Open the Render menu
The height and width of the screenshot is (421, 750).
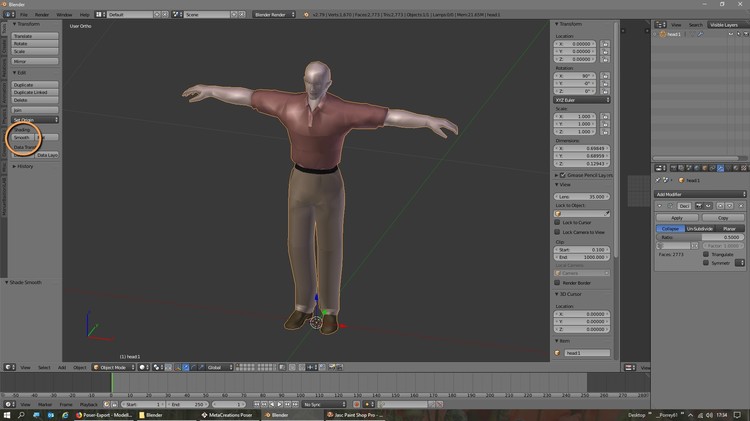pyautogui.click(x=42, y=15)
